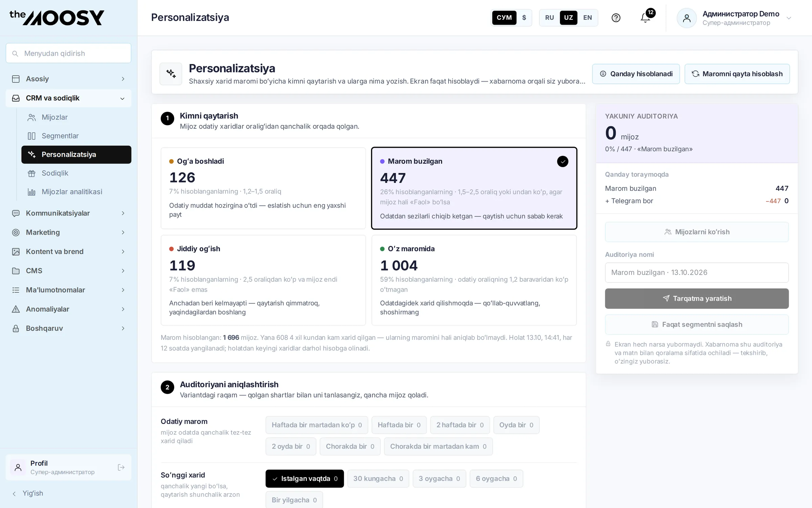Click the Boshqaruv lock icon
The height and width of the screenshot is (508, 812).
click(16, 329)
